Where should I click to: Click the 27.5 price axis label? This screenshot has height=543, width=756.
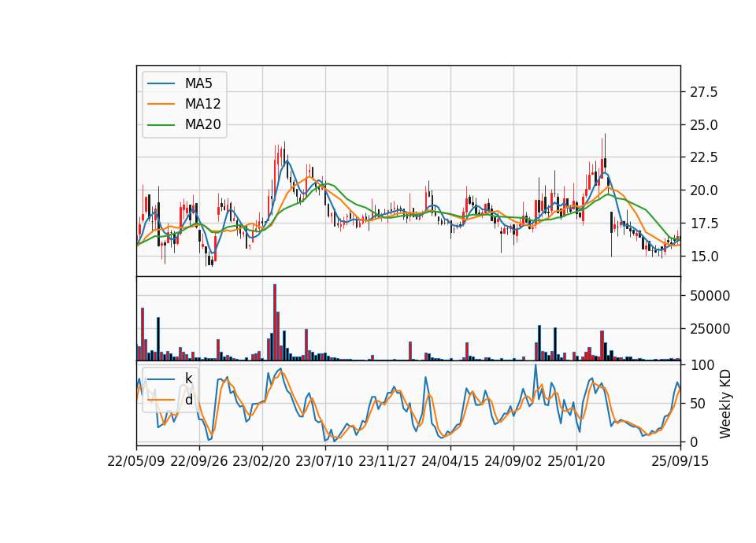704,92
